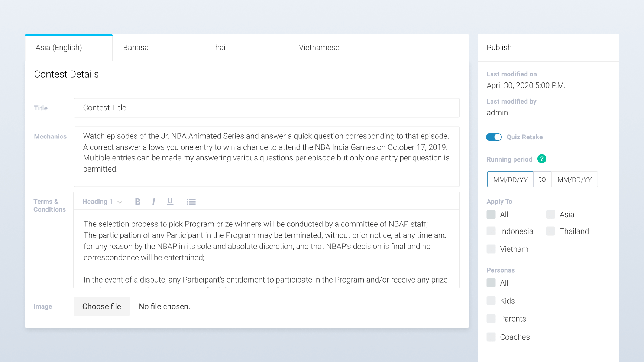
Task: Apply bold formatting in Terms editor
Action: [137, 202]
